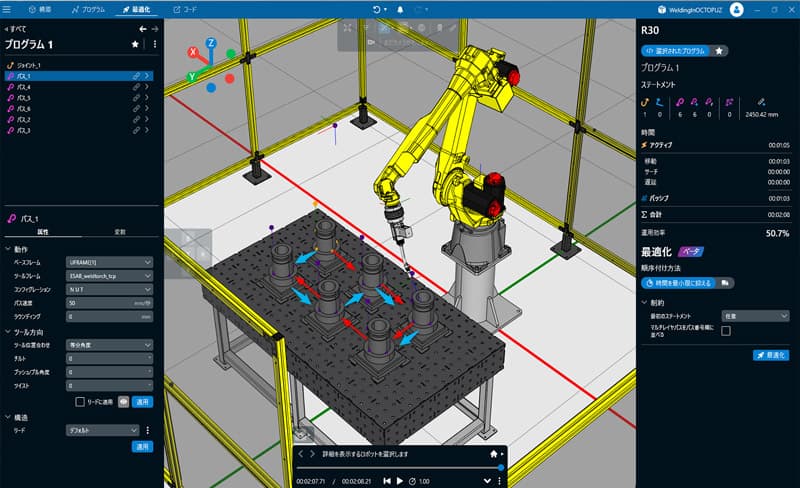Click 適用 button under リード
Viewport: 800px width, 488px height.
142,447
